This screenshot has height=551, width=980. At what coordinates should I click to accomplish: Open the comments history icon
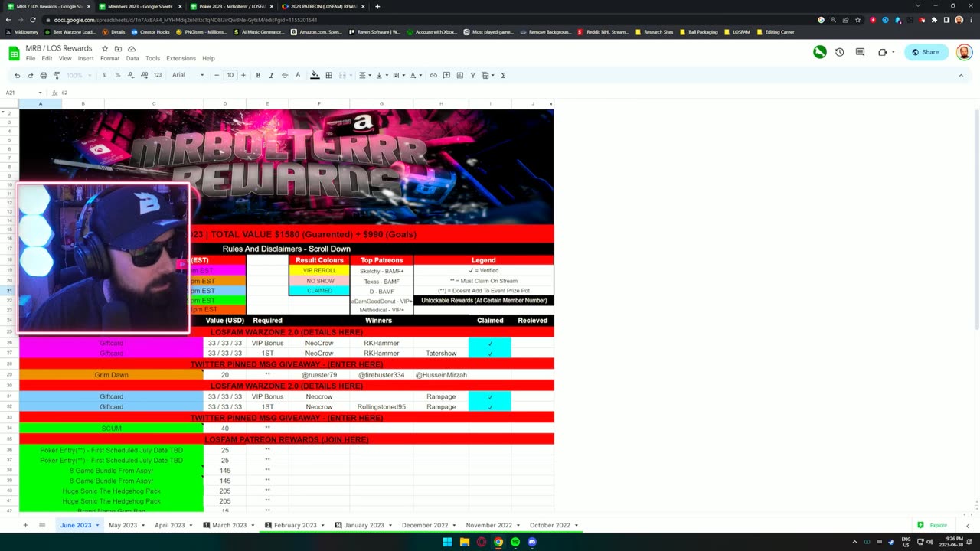click(861, 52)
